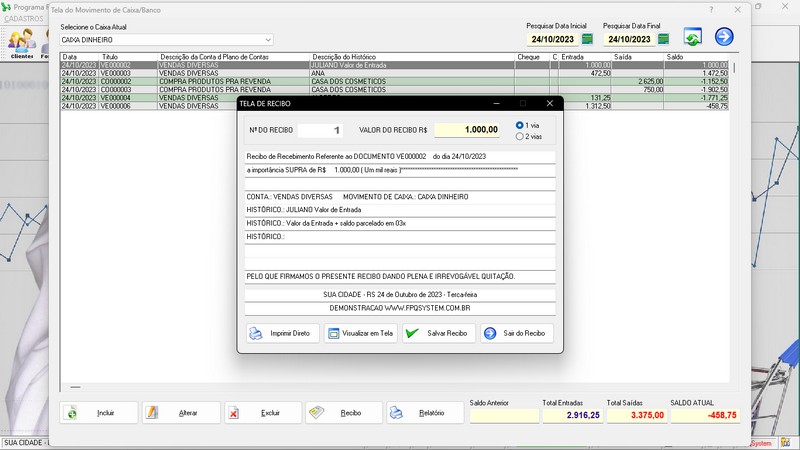Select the 2 vias radio option
Viewport: 800px width, 450px height.
519,136
